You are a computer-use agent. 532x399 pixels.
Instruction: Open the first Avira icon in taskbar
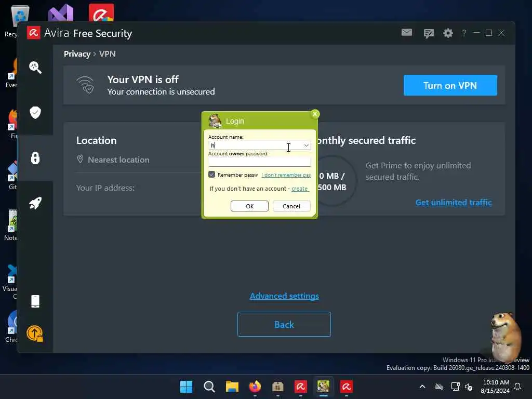click(x=301, y=387)
